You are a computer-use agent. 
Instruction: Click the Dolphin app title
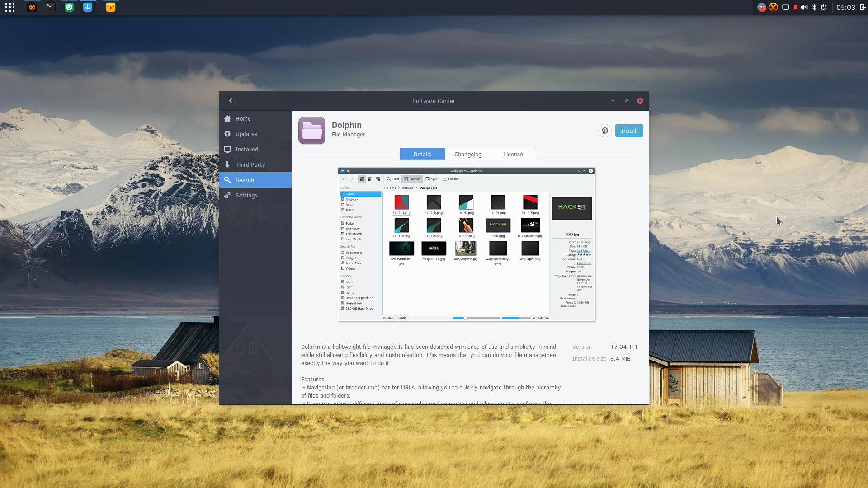coord(347,125)
